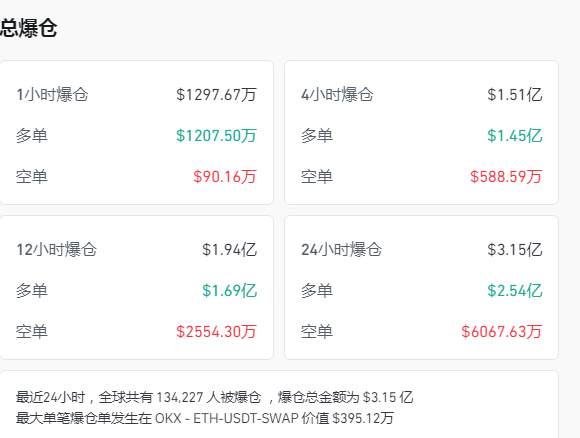580x438 pixels.
Task: Click the 134,227 人被爆仓 summary sentence
Action: 209,398
